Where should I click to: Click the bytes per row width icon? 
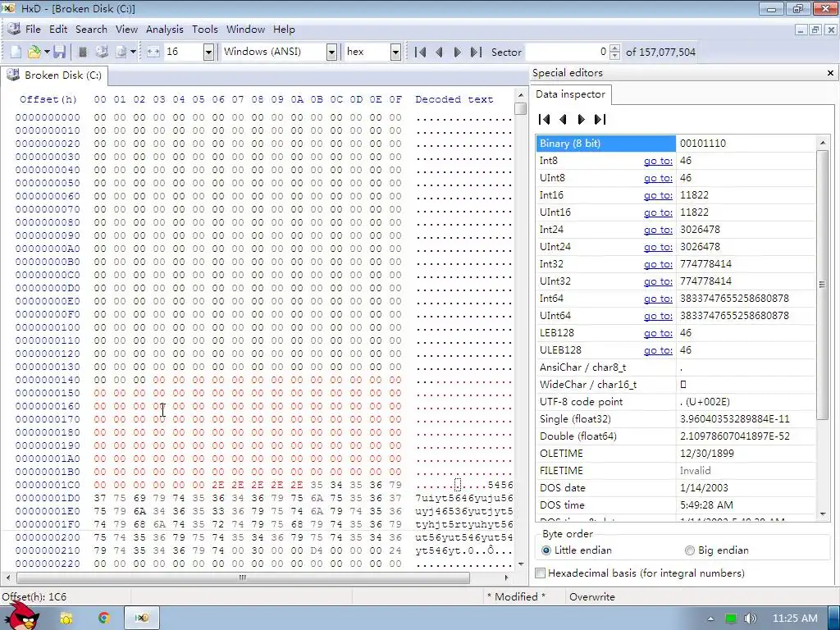click(x=153, y=52)
